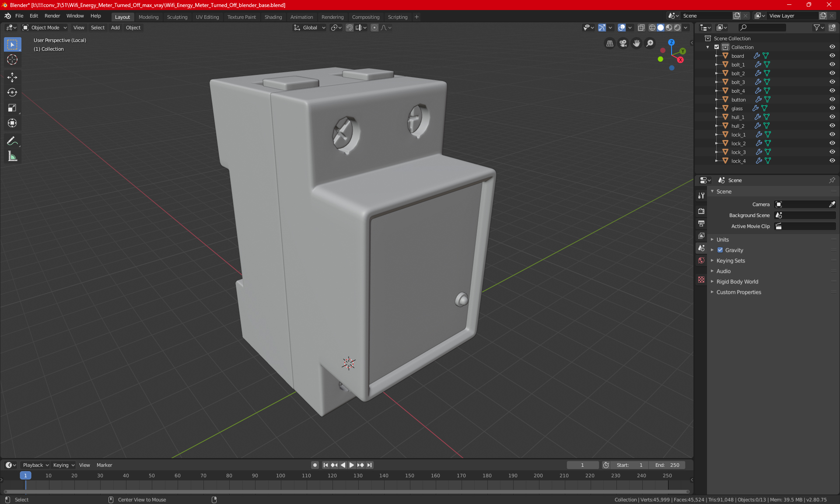Image resolution: width=840 pixels, height=504 pixels.
Task: Click the Global transform orientation dropdown
Action: [310, 28]
